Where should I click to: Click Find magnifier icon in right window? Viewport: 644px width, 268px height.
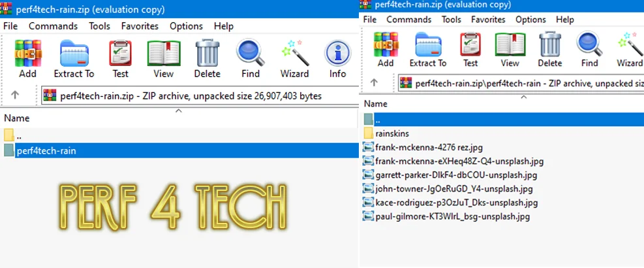589,44
